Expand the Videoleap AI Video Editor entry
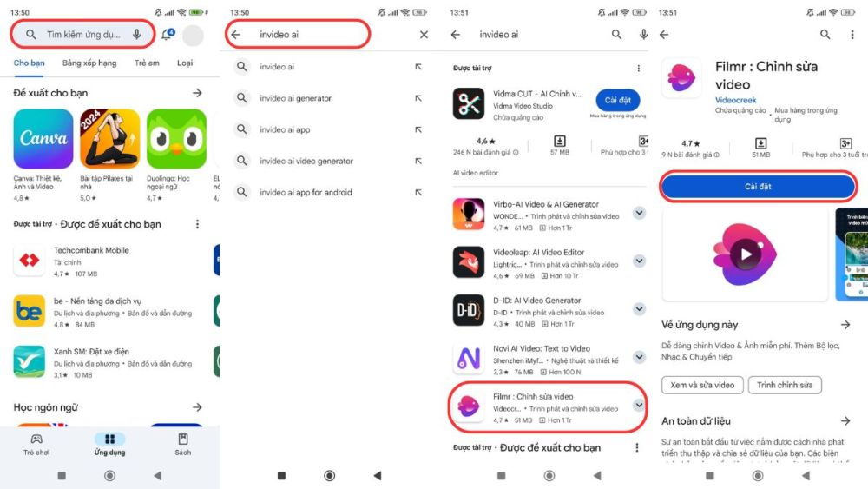 click(639, 261)
